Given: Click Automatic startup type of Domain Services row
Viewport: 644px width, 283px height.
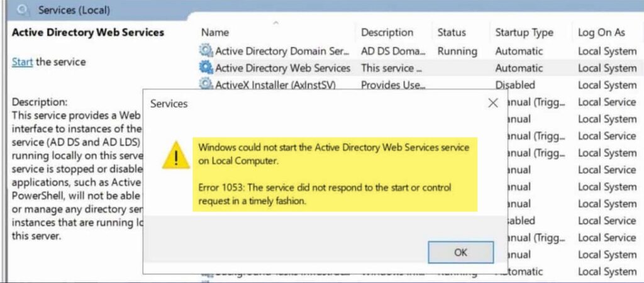Looking at the screenshot, I should pos(519,52).
